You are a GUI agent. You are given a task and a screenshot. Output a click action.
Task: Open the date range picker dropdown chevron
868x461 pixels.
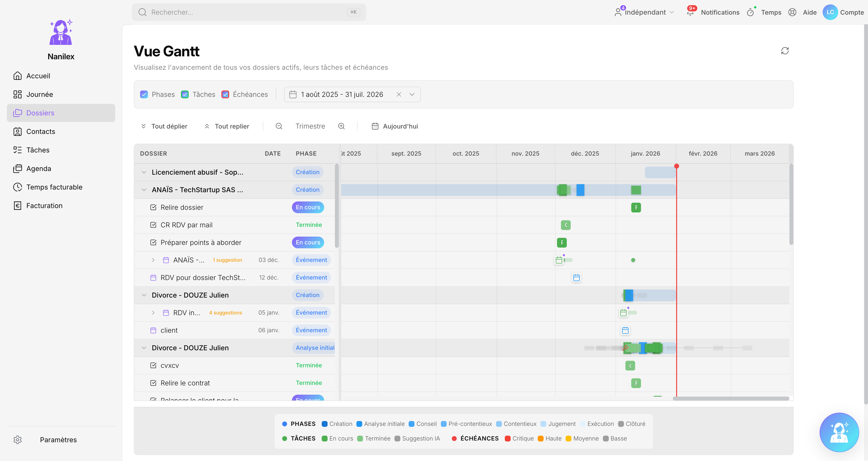pyautogui.click(x=412, y=94)
